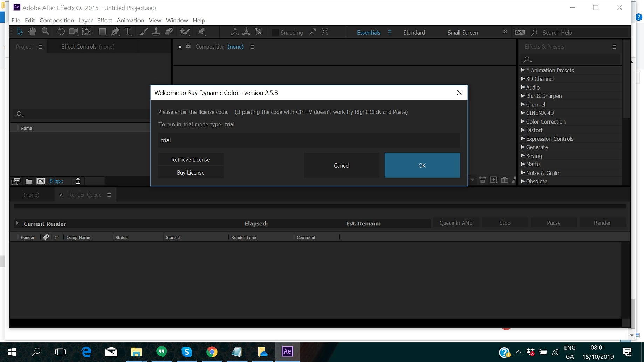Open the Windows Start menu
This screenshot has height=362, width=644.
click(x=12, y=352)
